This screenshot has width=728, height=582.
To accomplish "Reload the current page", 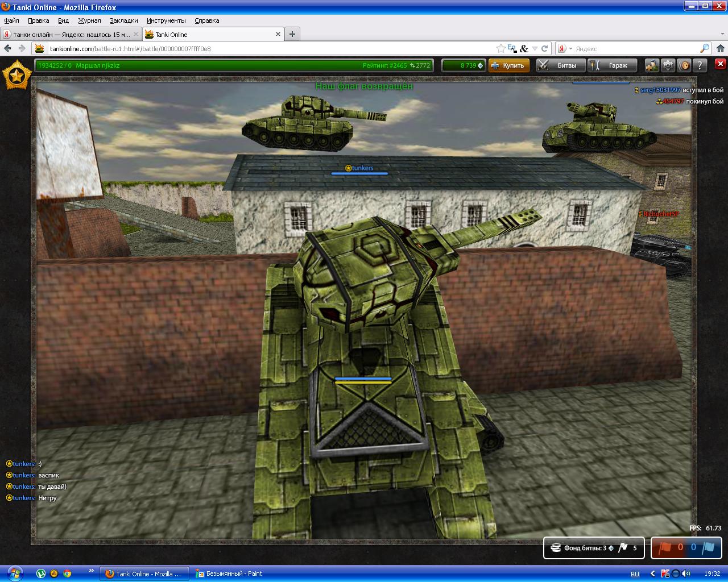I will pyautogui.click(x=544, y=48).
